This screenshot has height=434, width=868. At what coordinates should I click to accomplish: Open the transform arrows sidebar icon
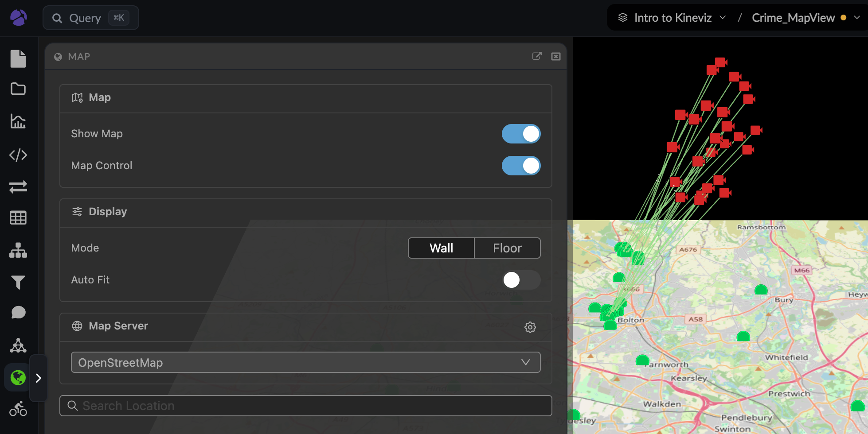click(18, 187)
